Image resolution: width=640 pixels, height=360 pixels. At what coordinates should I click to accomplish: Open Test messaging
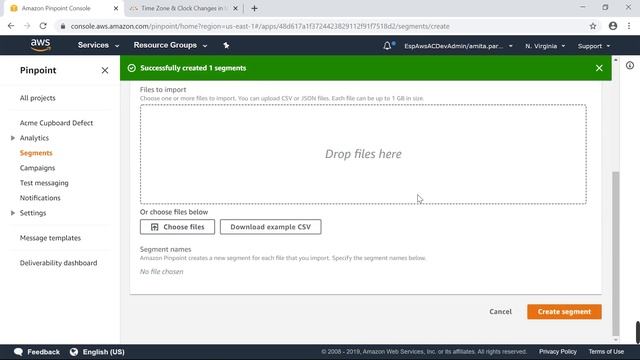pyautogui.click(x=44, y=183)
